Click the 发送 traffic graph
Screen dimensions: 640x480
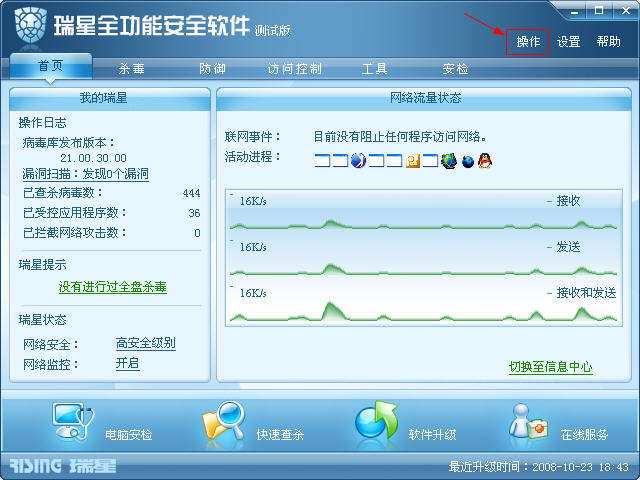point(424,258)
